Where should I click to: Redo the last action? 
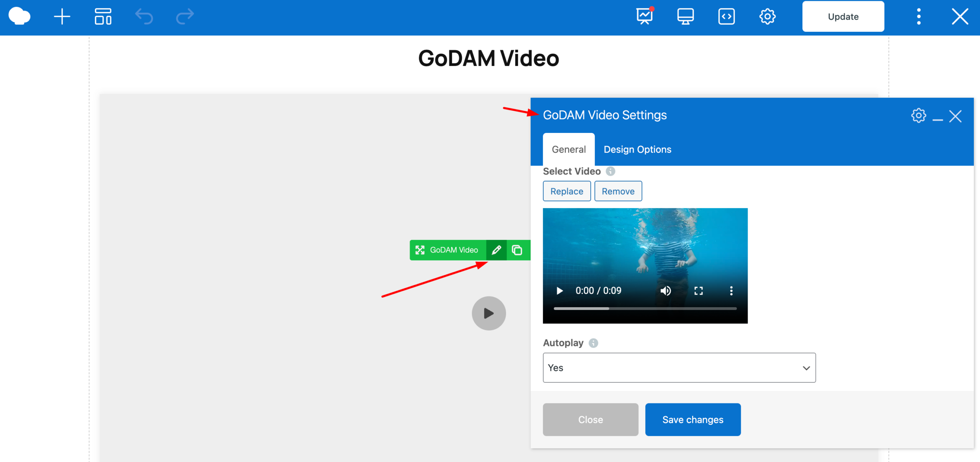(x=185, y=16)
